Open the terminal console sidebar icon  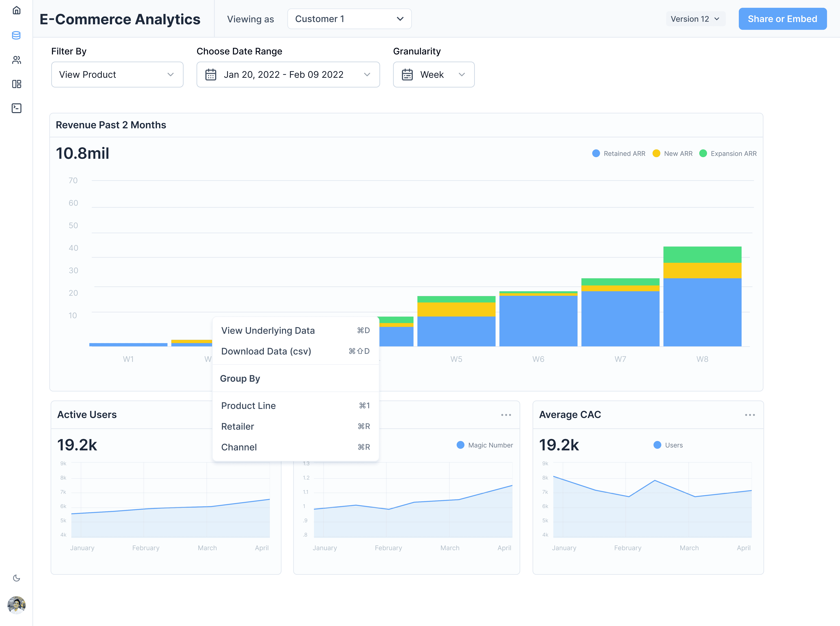click(16, 108)
